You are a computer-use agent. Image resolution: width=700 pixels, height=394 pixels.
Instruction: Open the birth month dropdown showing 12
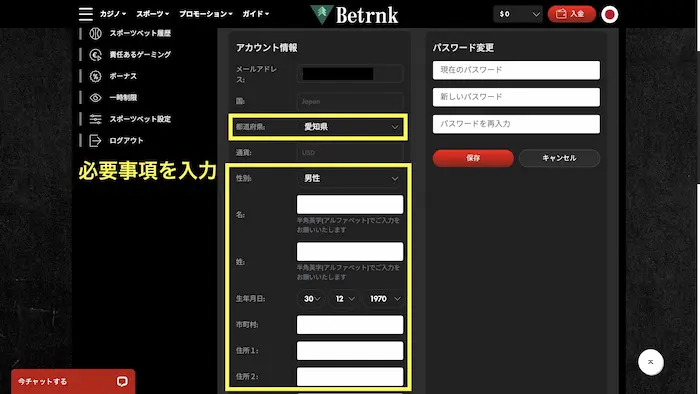pyautogui.click(x=344, y=299)
